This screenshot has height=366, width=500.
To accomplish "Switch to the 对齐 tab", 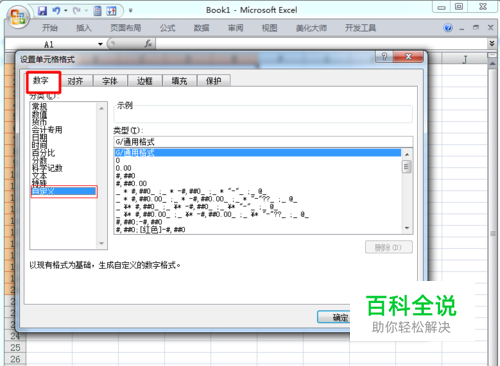I will tap(75, 81).
